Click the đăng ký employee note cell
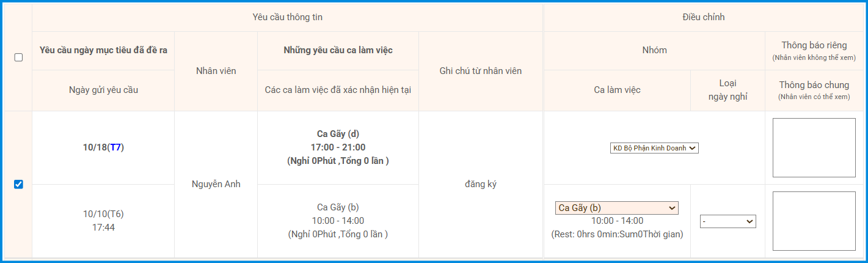Image resolution: width=868 pixels, height=263 pixels. tap(480, 184)
